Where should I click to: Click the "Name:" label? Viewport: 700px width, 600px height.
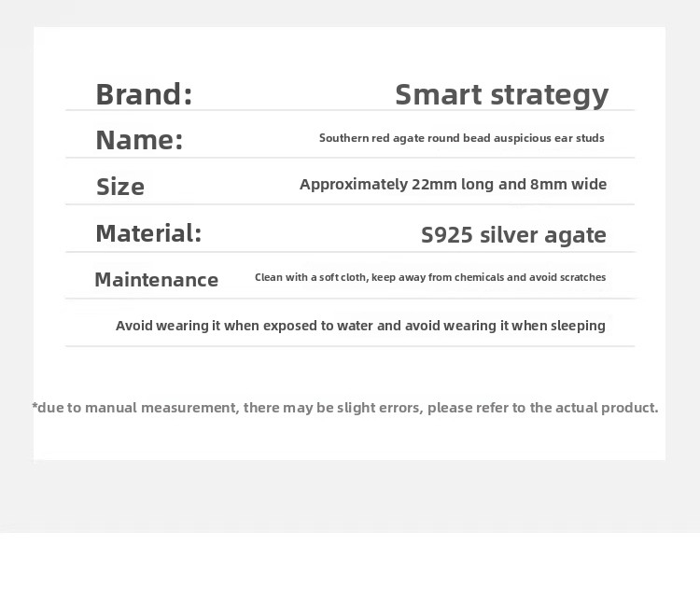(x=139, y=140)
